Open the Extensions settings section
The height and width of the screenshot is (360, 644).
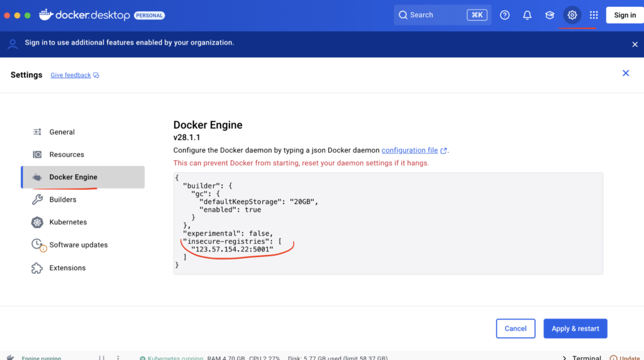pyautogui.click(x=82, y=268)
